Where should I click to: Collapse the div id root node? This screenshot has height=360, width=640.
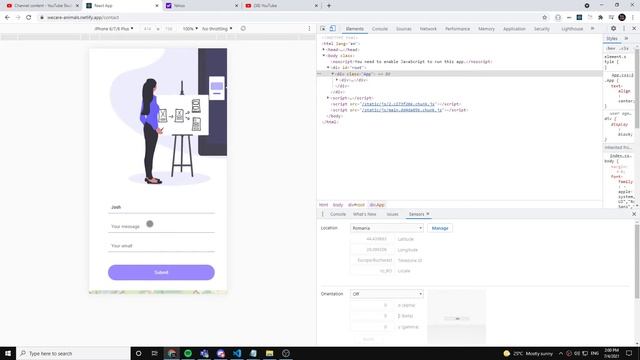pos(328,67)
